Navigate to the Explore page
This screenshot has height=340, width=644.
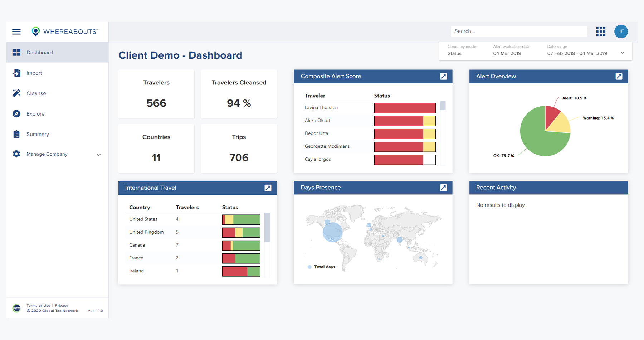pos(35,114)
